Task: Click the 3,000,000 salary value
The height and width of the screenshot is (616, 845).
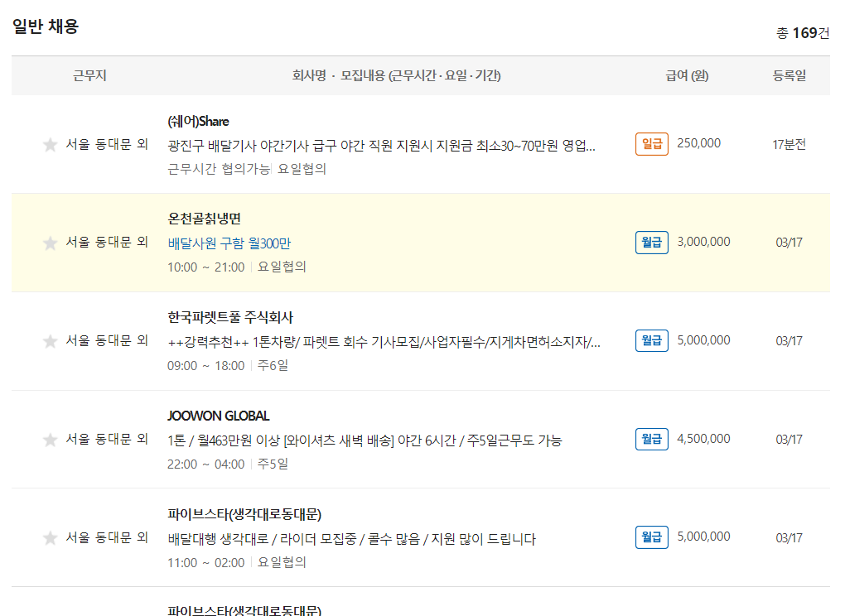Action: pos(704,242)
